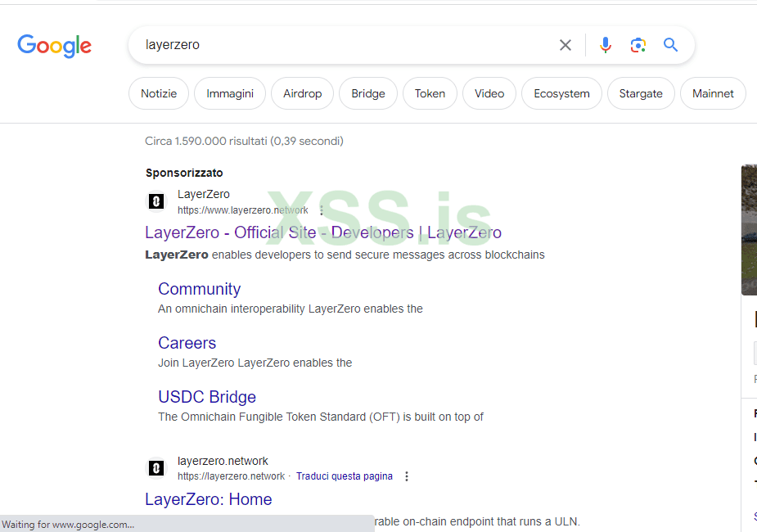757x532 pixels.
Task: Click the Google logo
Action: coord(54,47)
